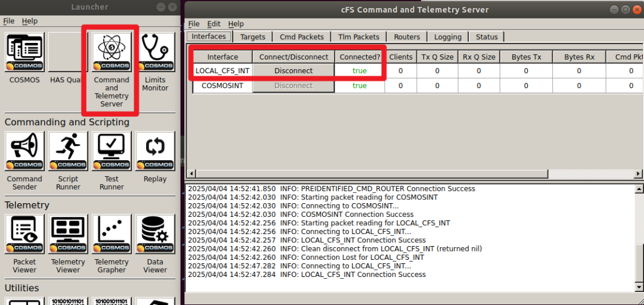644x305 pixels.
Task: Click the Telemetry section heading in Launcher
Action: (x=27, y=205)
